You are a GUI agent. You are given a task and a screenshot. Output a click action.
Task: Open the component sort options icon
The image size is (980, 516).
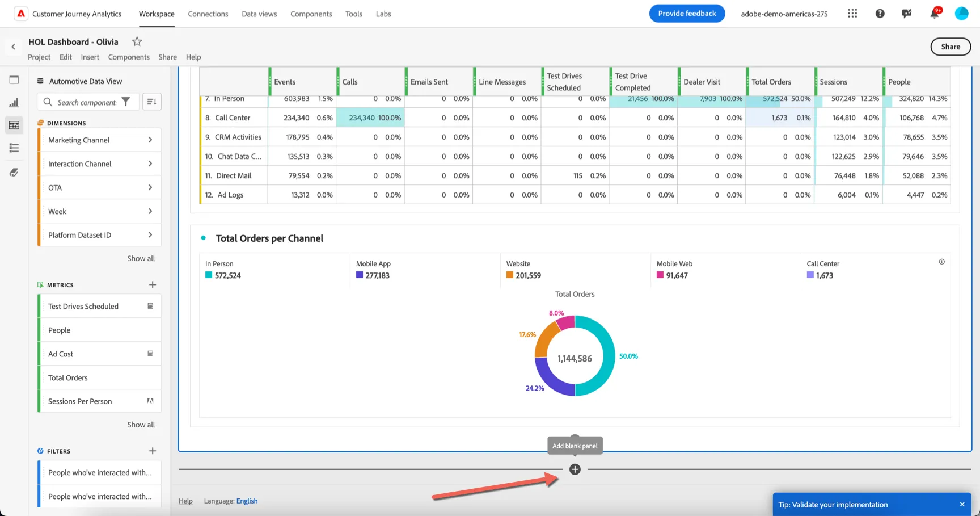click(152, 102)
